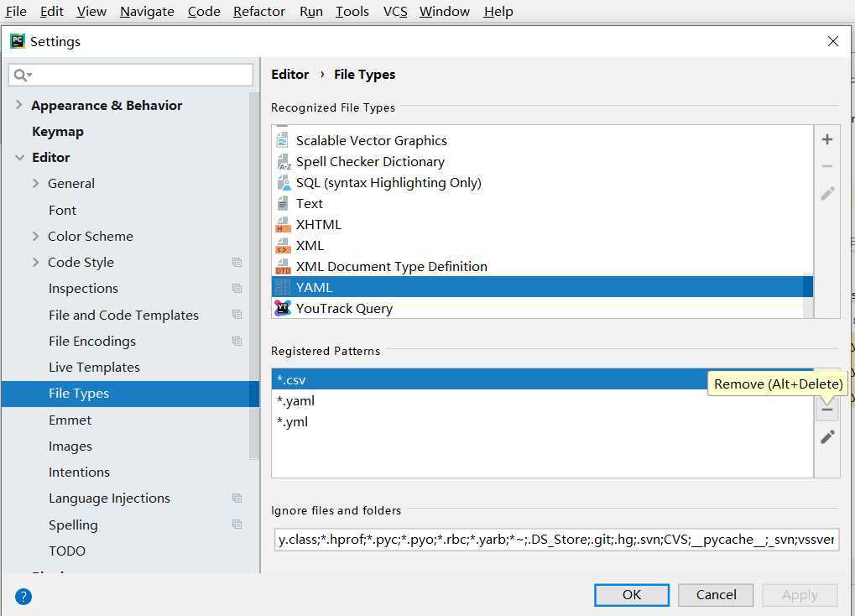Select TODO settings page

67,551
